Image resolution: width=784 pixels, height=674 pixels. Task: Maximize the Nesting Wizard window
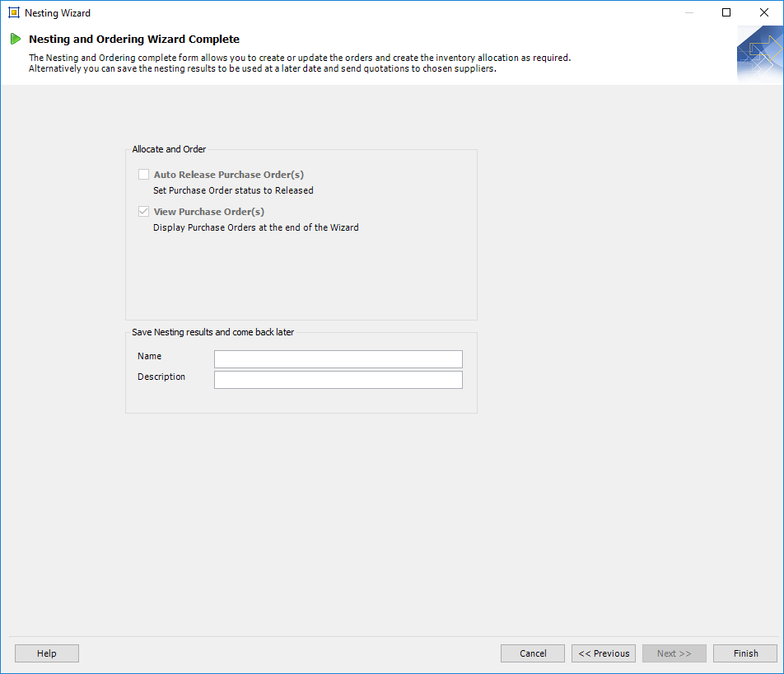pyautogui.click(x=726, y=13)
